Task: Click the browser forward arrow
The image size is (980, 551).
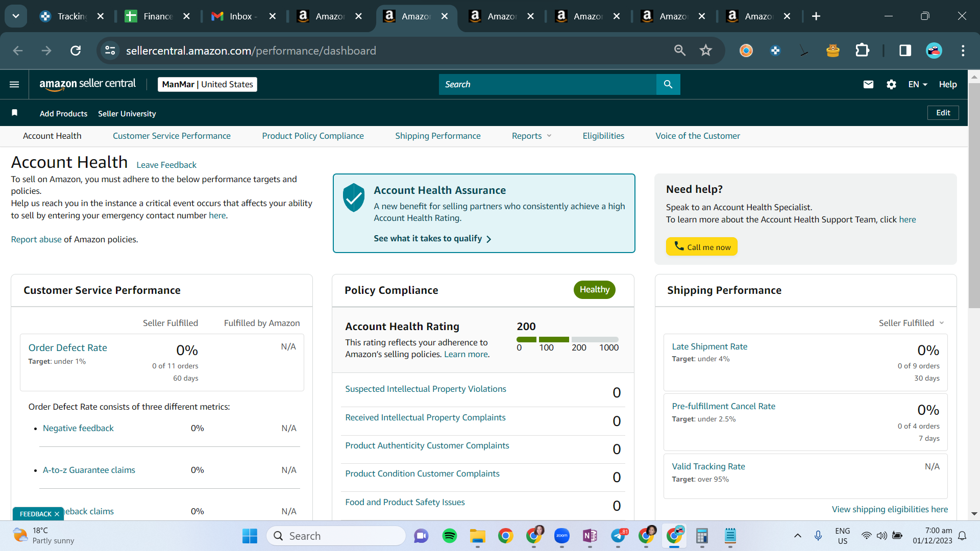Action: coord(46,51)
